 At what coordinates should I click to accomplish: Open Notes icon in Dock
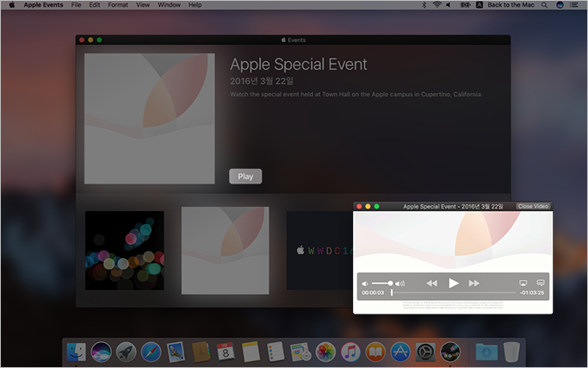(x=251, y=352)
